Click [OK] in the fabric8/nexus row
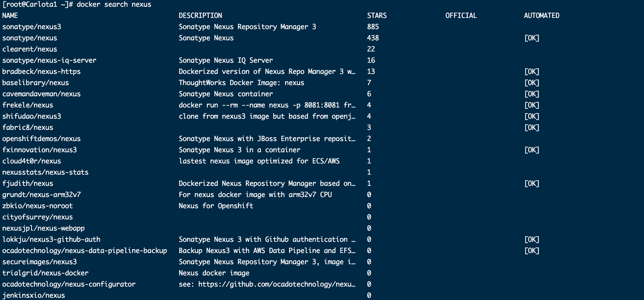Viewport: 644px width, 300px height. click(x=532, y=128)
